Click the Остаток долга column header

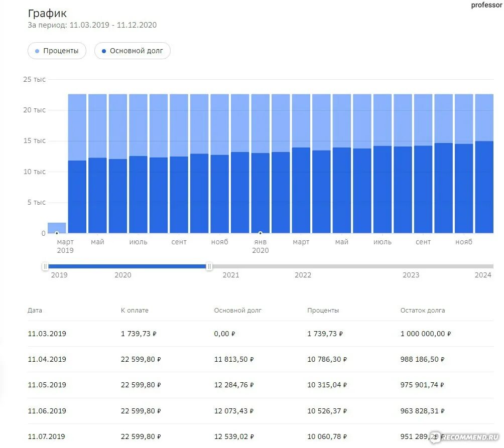423,310
